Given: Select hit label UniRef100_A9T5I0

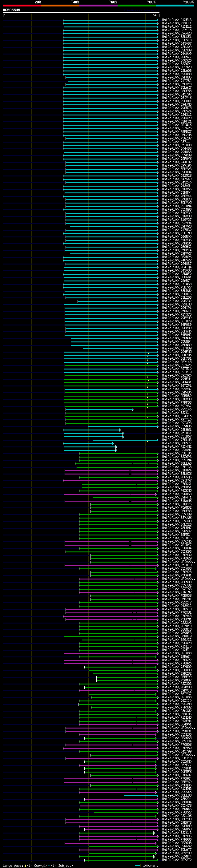Looking at the screenshot, I should point(177,369).
